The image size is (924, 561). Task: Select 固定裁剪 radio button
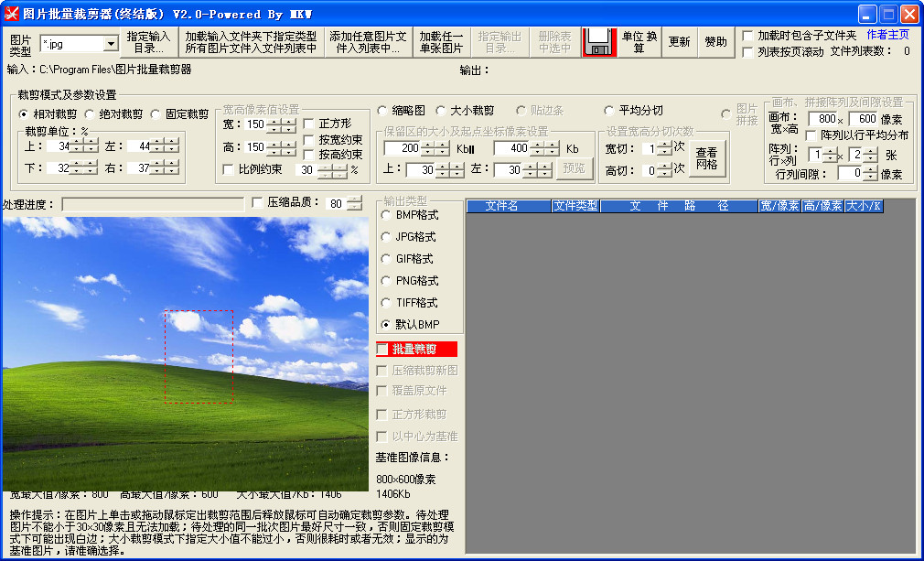click(x=156, y=113)
